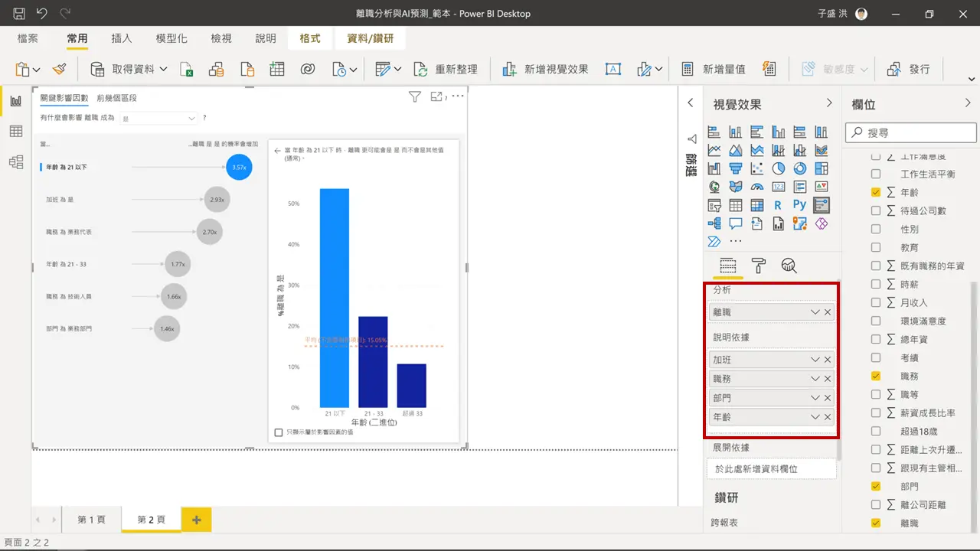Switch to Data view in left sidebar
The height and width of the screenshot is (551, 980).
pyautogui.click(x=15, y=132)
